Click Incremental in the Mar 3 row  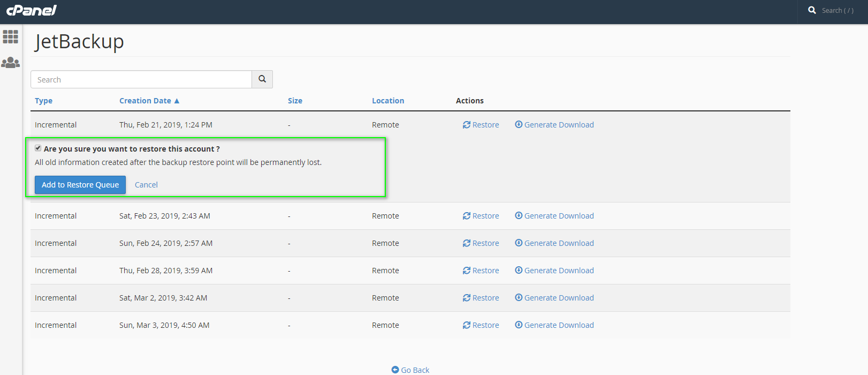click(x=56, y=325)
